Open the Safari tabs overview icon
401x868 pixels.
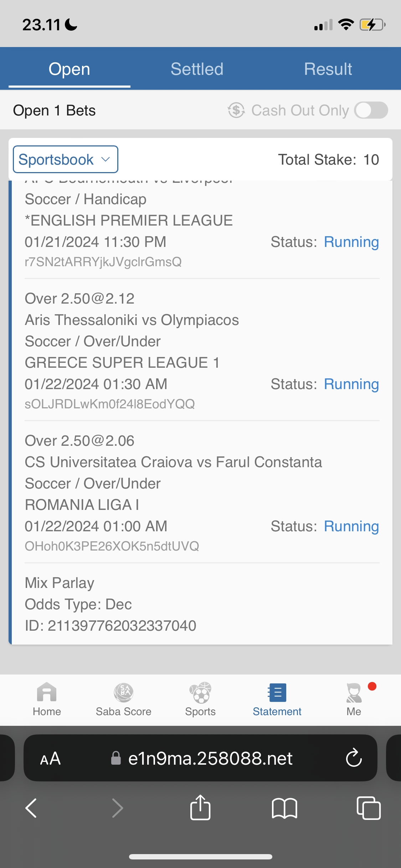(369, 808)
